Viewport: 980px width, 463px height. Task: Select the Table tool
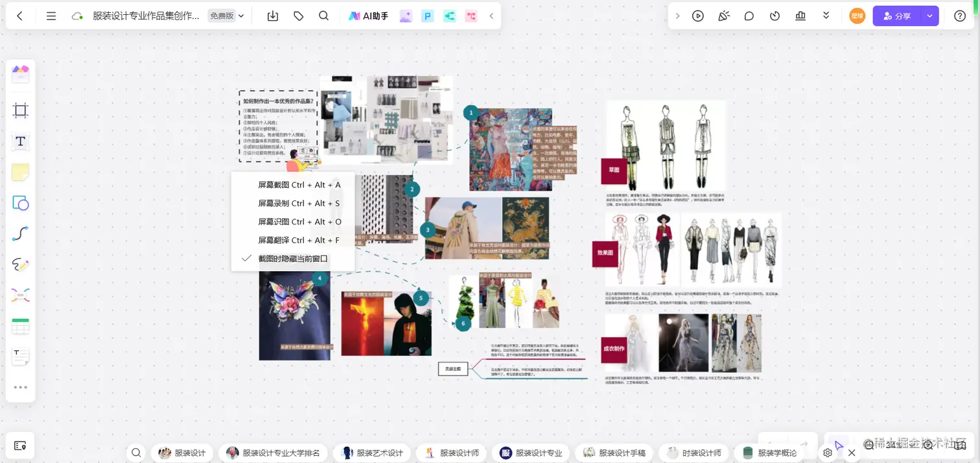(x=20, y=326)
